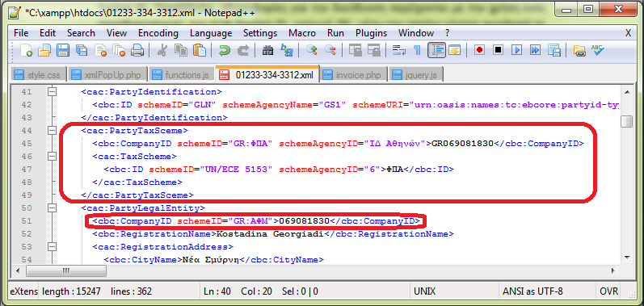The height and width of the screenshot is (306, 644).
Task: Run ABC spell check icon
Action: (598, 50)
